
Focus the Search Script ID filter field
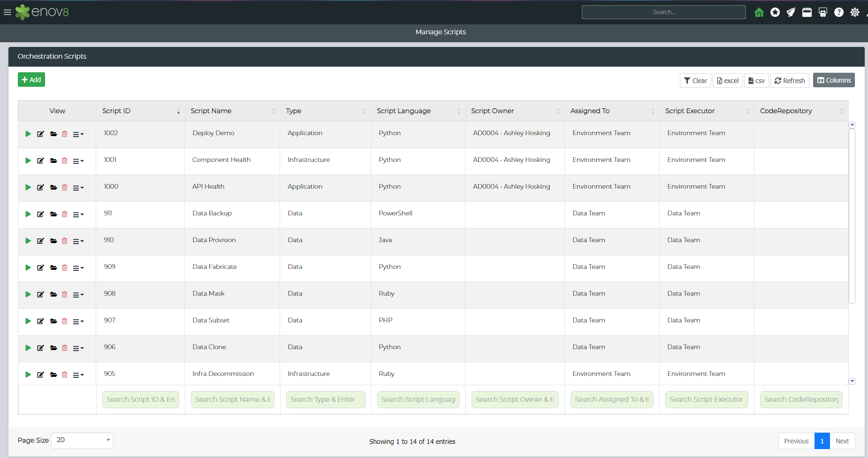[x=141, y=399]
